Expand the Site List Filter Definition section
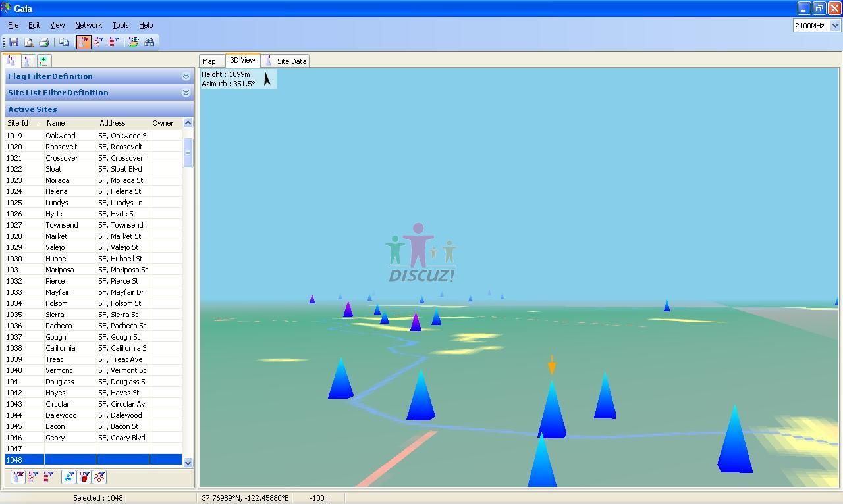Viewport: 843px width, 504px height. [186, 93]
